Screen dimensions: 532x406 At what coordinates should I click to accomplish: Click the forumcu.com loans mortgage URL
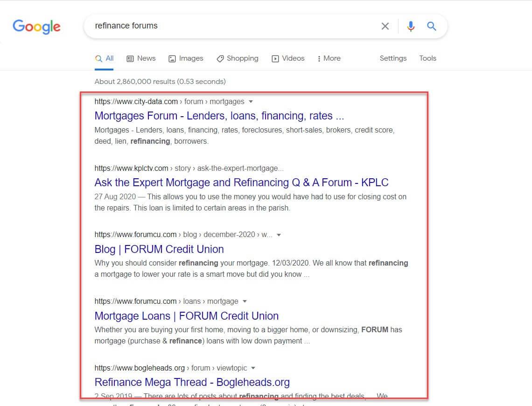tap(166, 301)
